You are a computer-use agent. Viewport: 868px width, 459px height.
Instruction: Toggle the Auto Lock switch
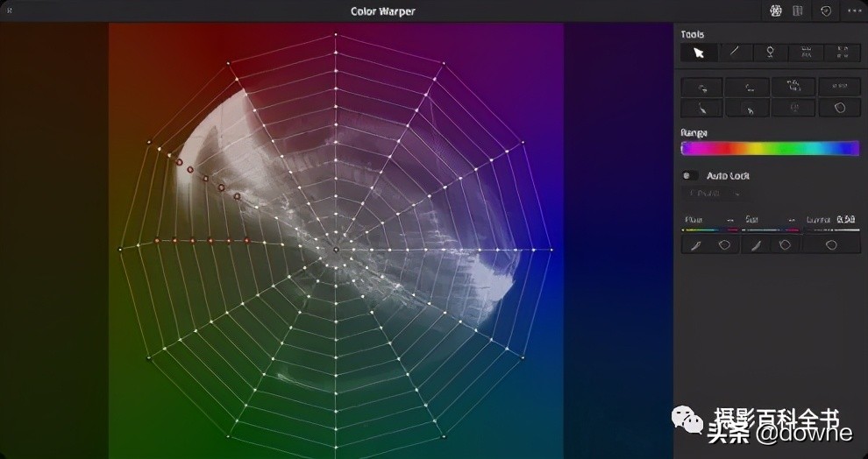point(690,176)
